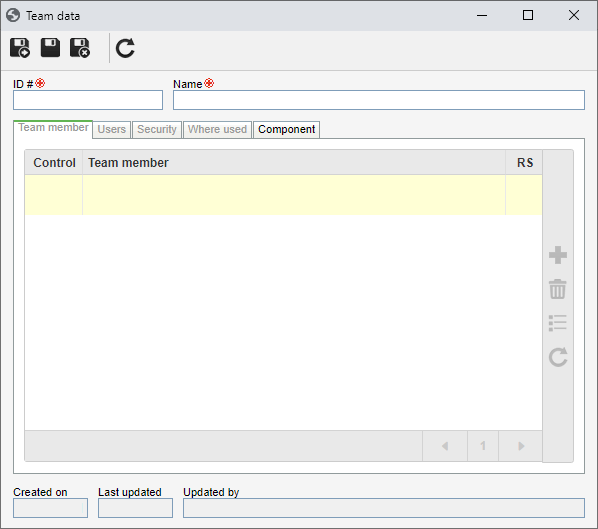Click the toolbar Refresh arrow icon
598x529 pixels.
[x=125, y=48]
